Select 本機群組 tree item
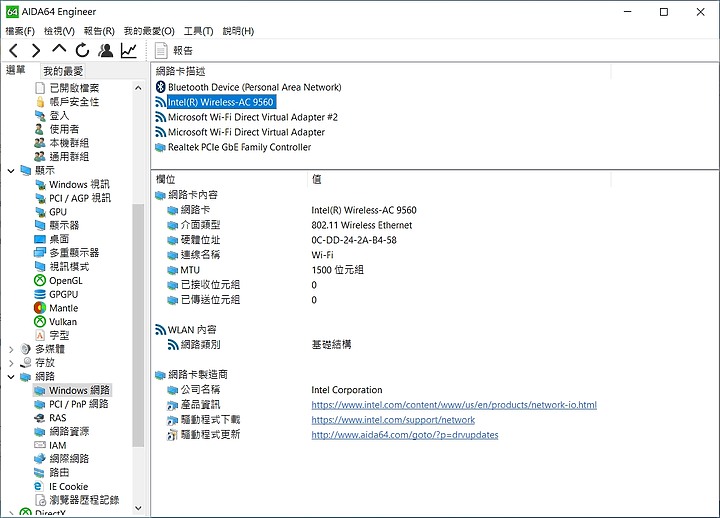This screenshot has width=720, height=518. [62, 143]
